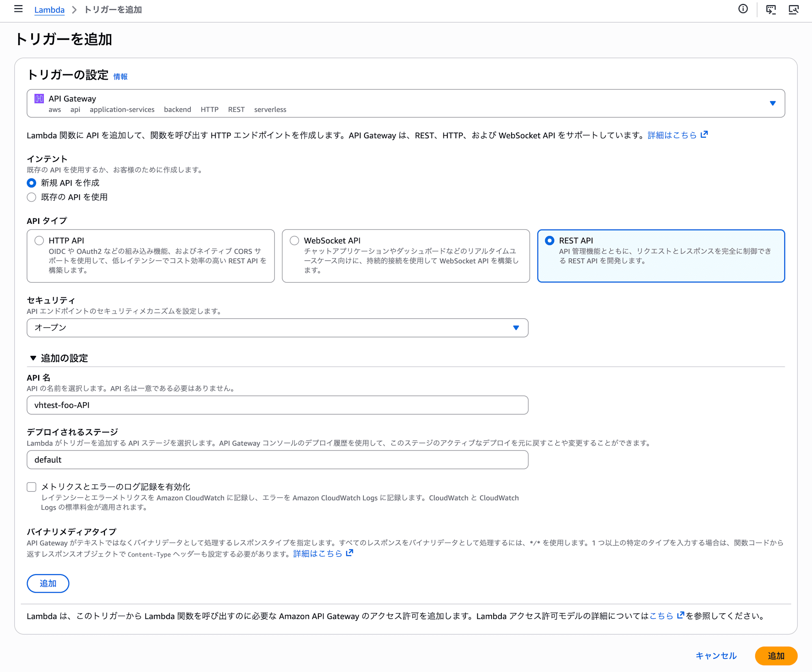This screenshot has height=672, width=812.
Task: Click the トリガーを追加 breadcrumb text
Action: [113, 10]
